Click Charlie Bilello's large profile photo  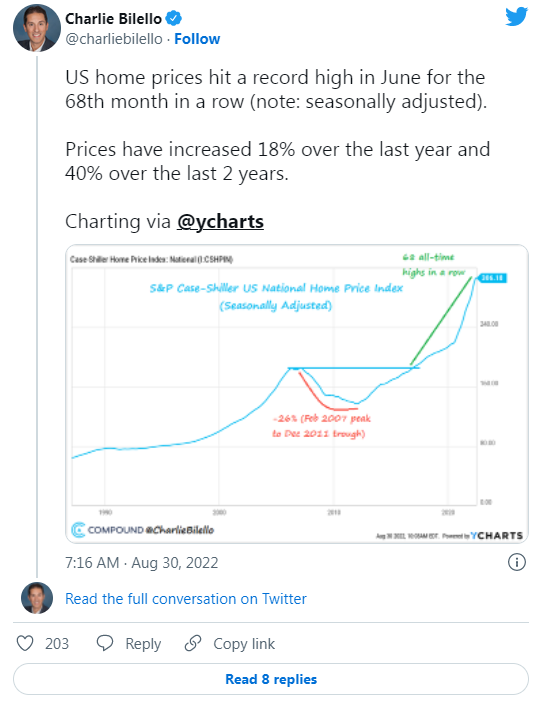[x=37, y=28]
